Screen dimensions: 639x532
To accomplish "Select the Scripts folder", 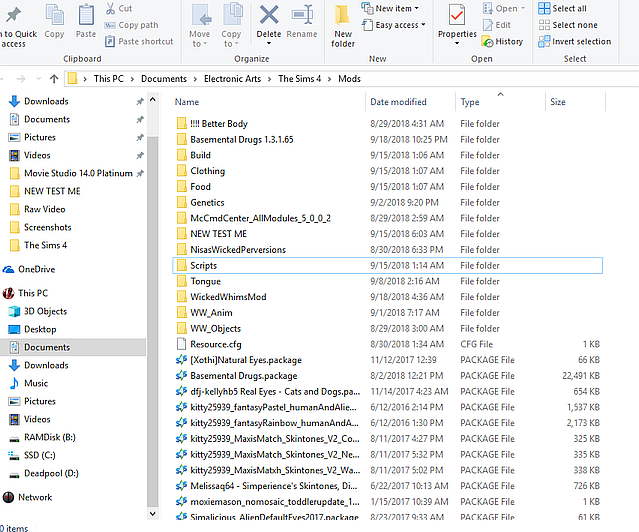I will click(387, 265).
